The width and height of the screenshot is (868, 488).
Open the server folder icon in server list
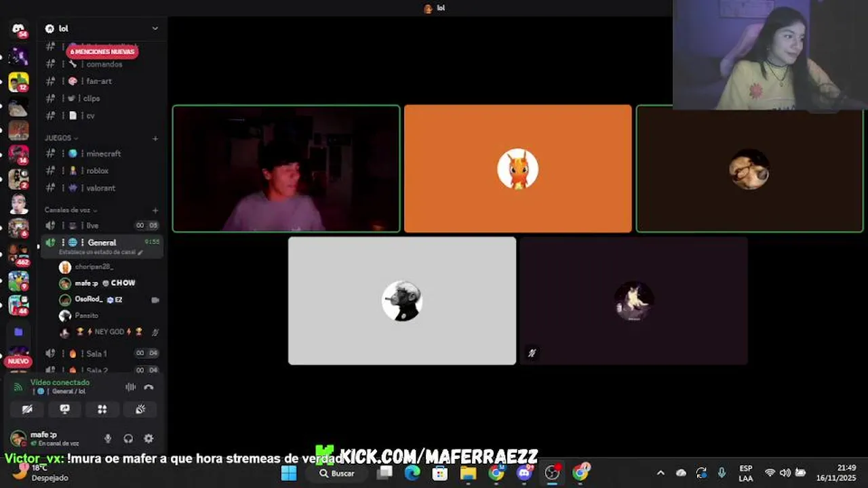(x=18, y=331)
